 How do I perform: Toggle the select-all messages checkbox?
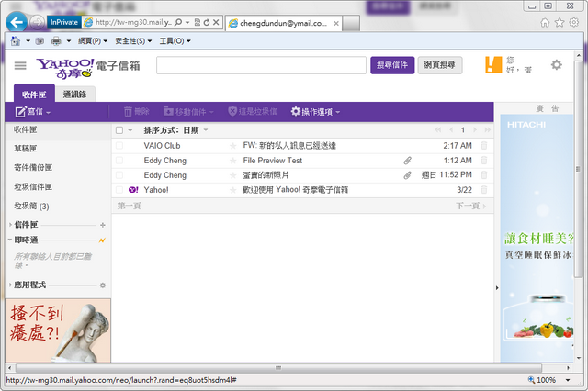(119, 130)
